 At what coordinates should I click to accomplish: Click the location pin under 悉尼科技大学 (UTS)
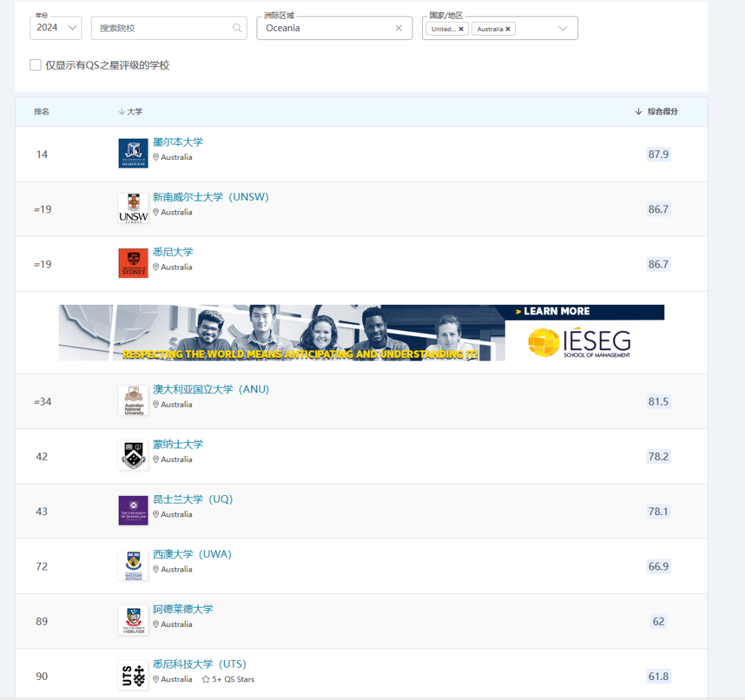click(x=156, y=679)
